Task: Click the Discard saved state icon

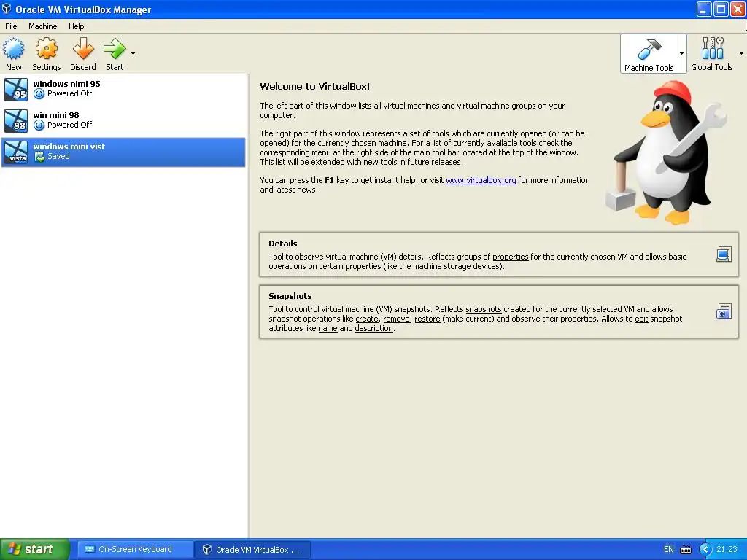Action: pos(83,49)
